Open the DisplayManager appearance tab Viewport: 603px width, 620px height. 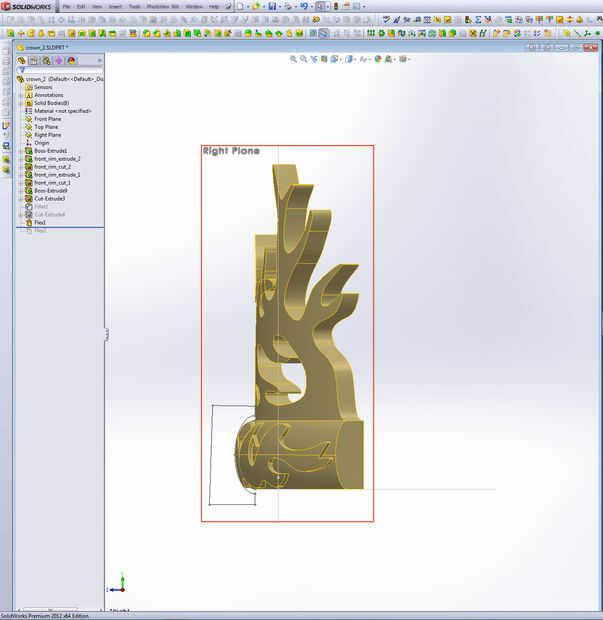click(72, 60)
